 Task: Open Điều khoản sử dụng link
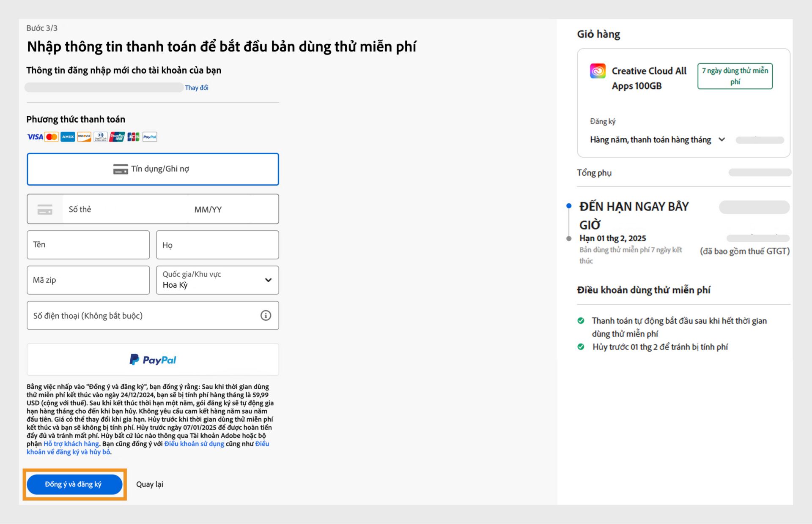tap(194, 444)
